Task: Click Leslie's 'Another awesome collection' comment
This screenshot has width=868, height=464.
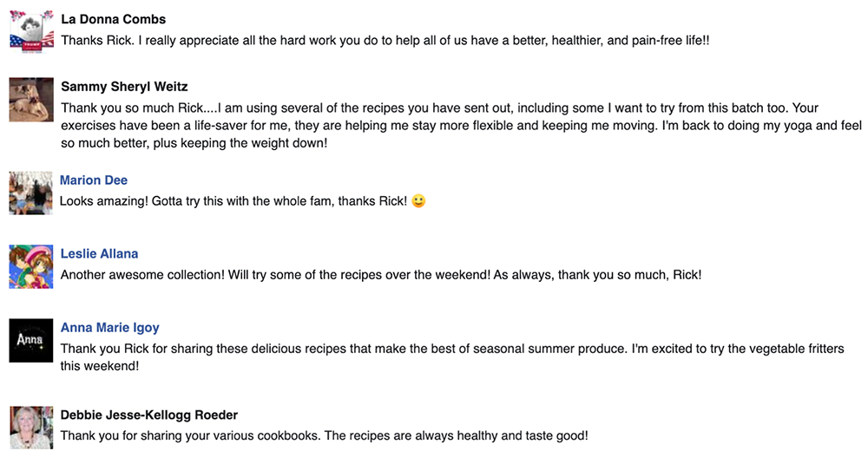Action: [381, 275]
